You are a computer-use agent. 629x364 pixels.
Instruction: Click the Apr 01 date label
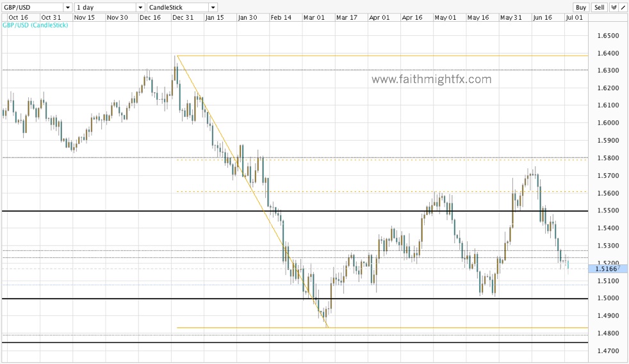point(379,18)
